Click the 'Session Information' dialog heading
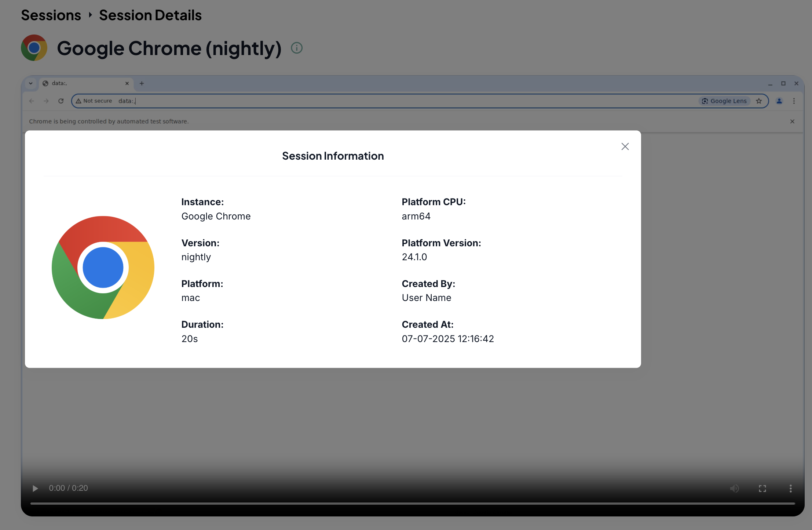 click(333, 156)
